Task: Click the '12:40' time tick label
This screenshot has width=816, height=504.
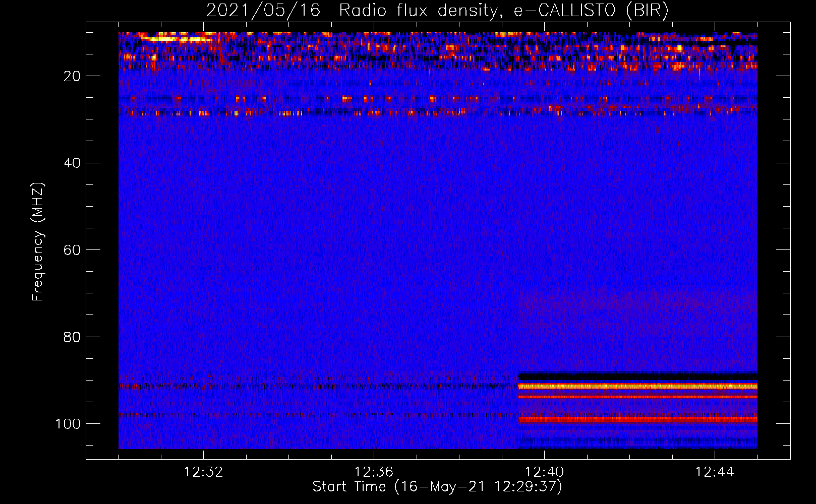Action: click(x=544, y=472)
